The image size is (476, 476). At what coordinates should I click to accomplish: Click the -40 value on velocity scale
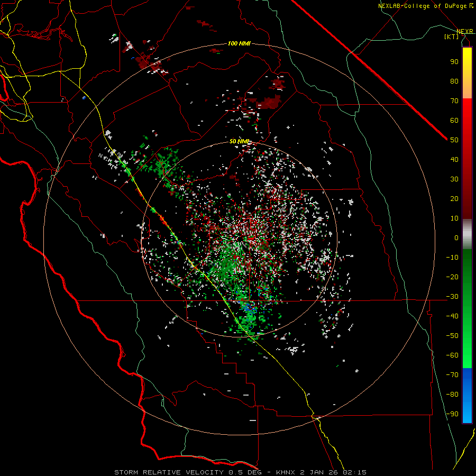coord(452,316)
